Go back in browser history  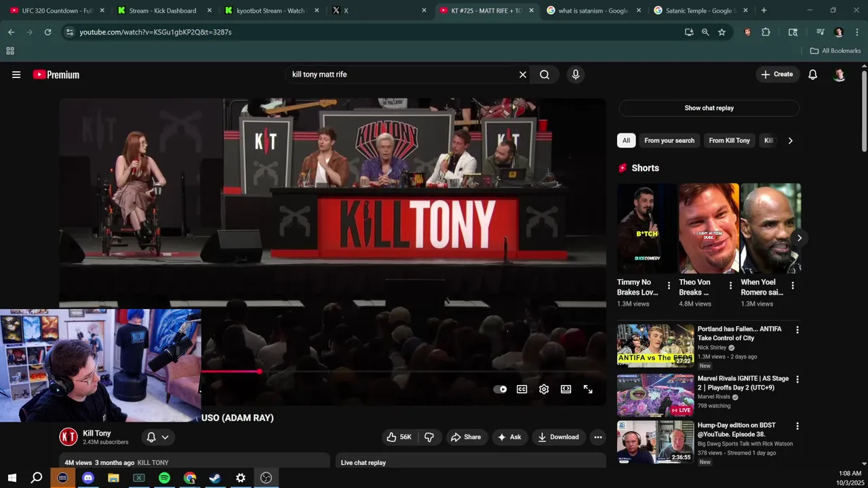coord(11,32)
